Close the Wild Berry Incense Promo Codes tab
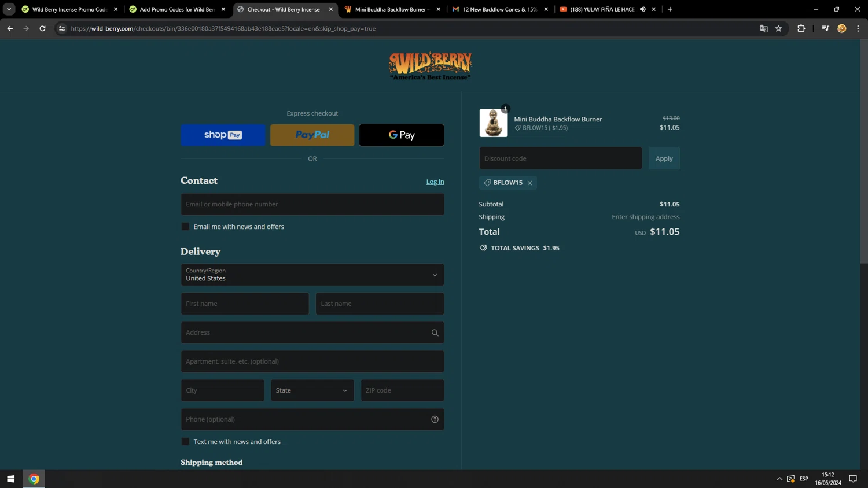Viewport: 868px width, 488px height. coord(116,9)
